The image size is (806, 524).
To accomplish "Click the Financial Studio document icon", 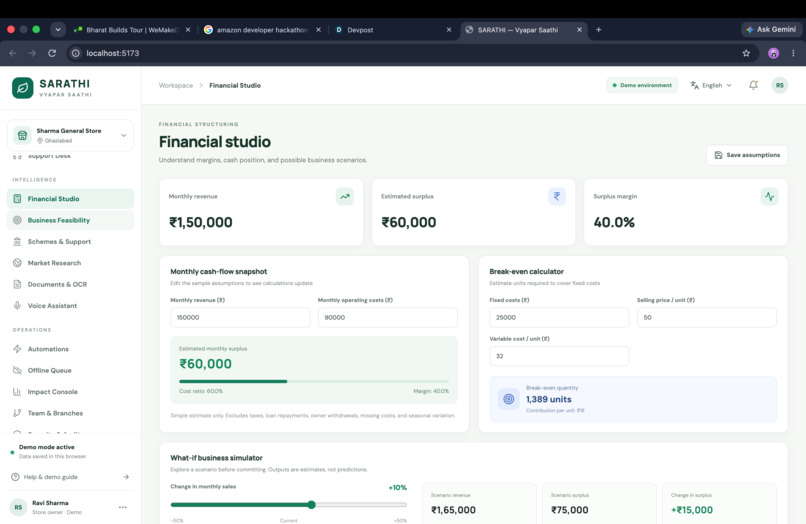I will pyautogui.click(x=17, y=198).
